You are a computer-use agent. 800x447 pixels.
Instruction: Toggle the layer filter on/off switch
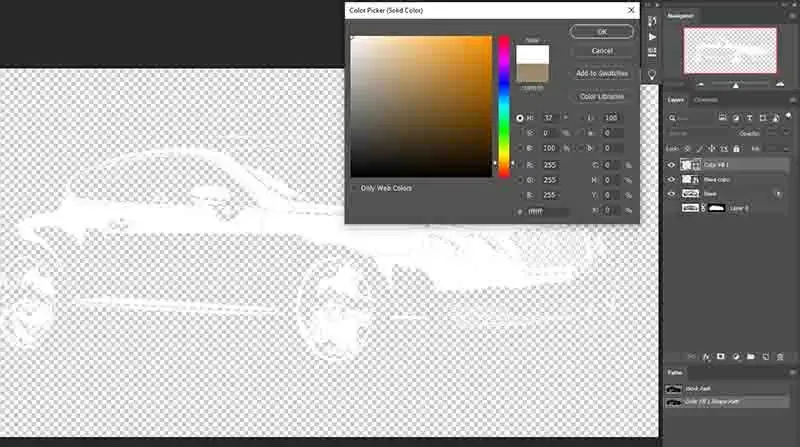tap(788, 116)
